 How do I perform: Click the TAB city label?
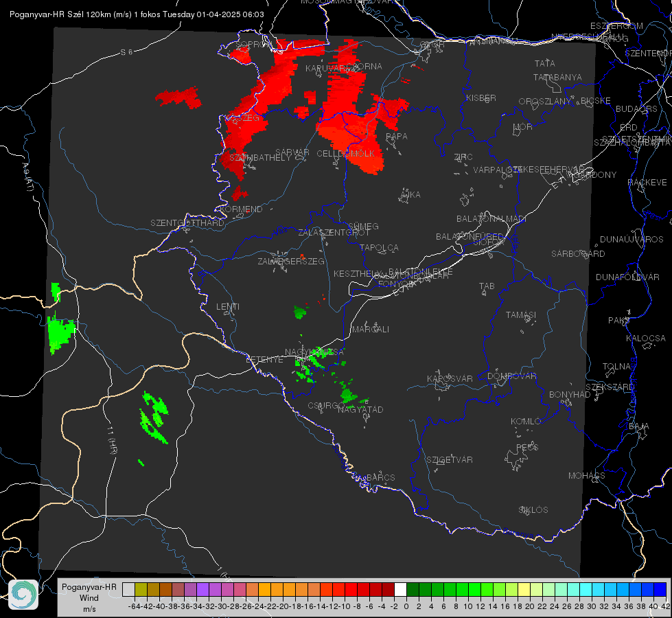point(487,286)
